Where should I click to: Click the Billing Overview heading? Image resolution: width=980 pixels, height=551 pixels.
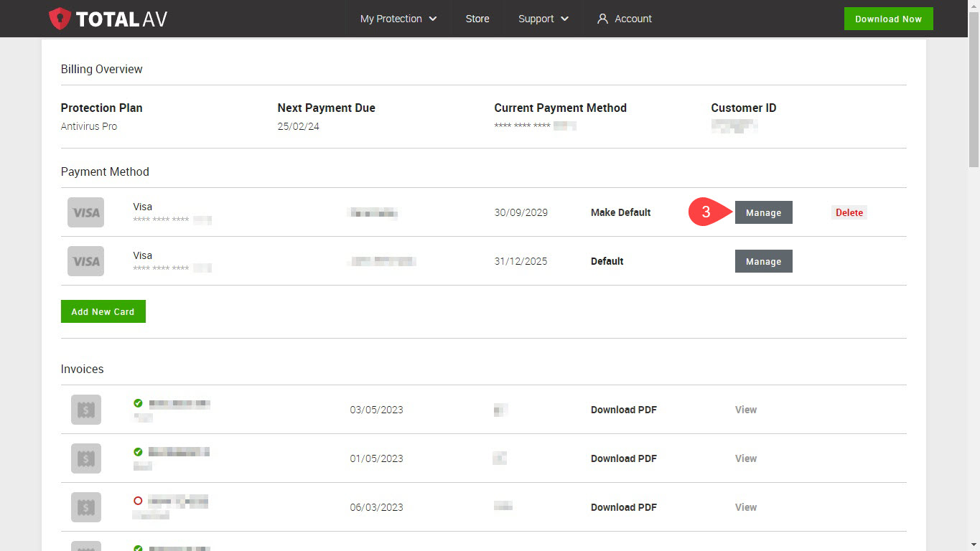(x=101, y=69)
